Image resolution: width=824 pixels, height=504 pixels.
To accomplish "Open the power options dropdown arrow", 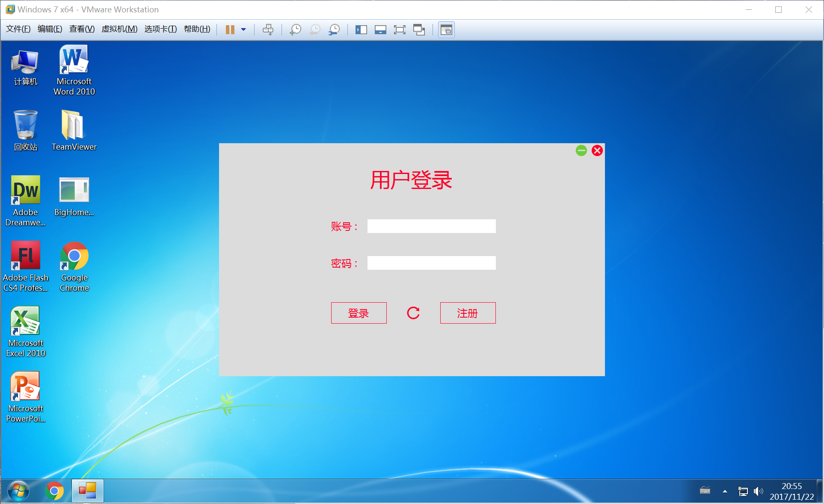I will pos(243,29).
